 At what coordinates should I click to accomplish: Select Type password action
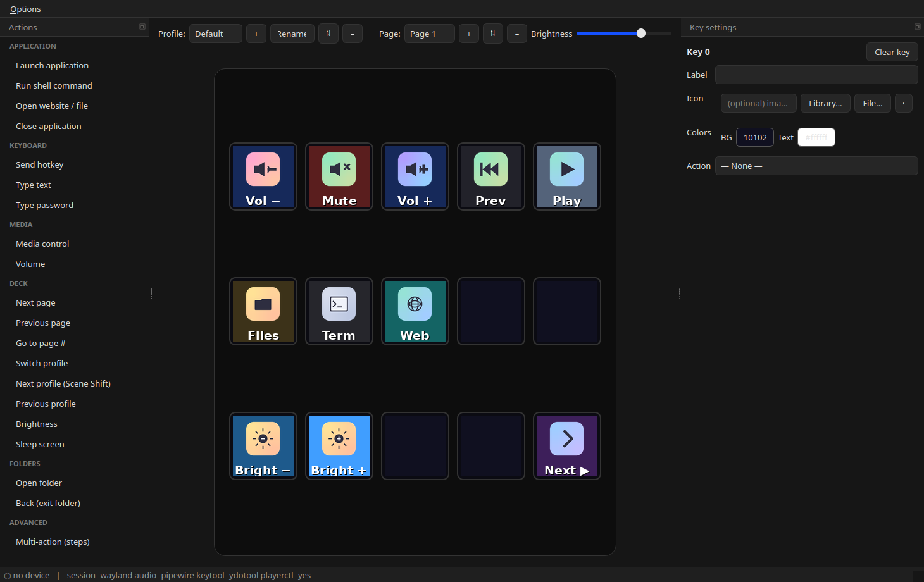coord(75,205)
